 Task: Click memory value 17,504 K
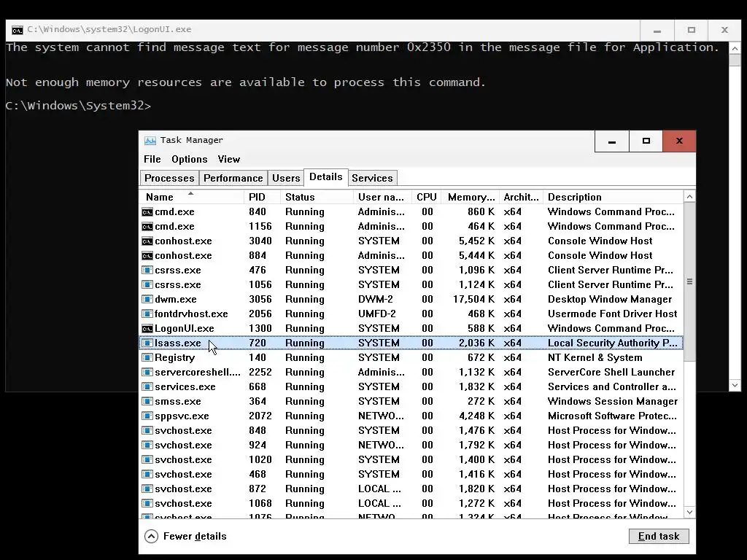click(473, 300)
